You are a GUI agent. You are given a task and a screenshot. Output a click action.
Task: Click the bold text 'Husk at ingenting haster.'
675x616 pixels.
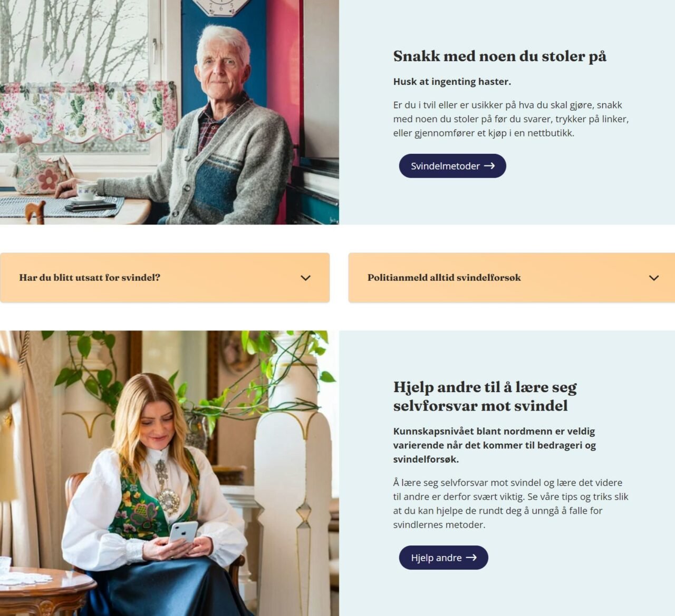tap(452, 82)
